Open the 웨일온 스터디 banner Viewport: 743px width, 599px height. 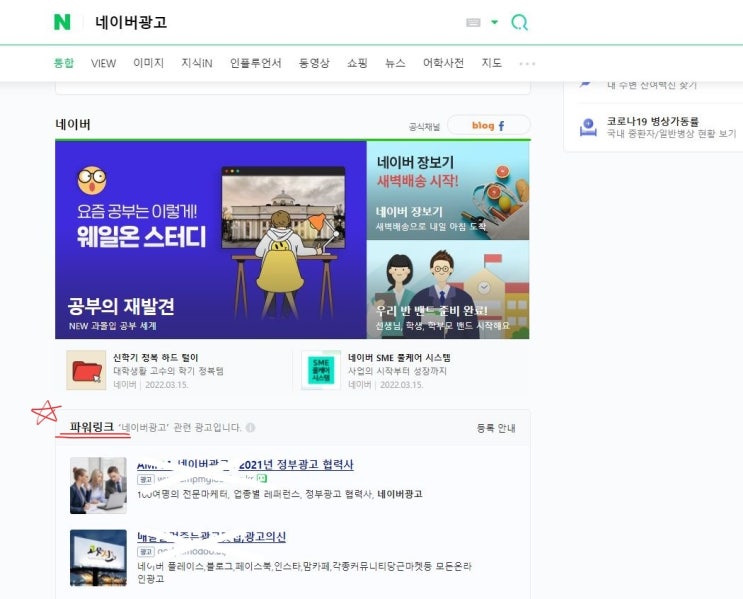pos(211,240)
